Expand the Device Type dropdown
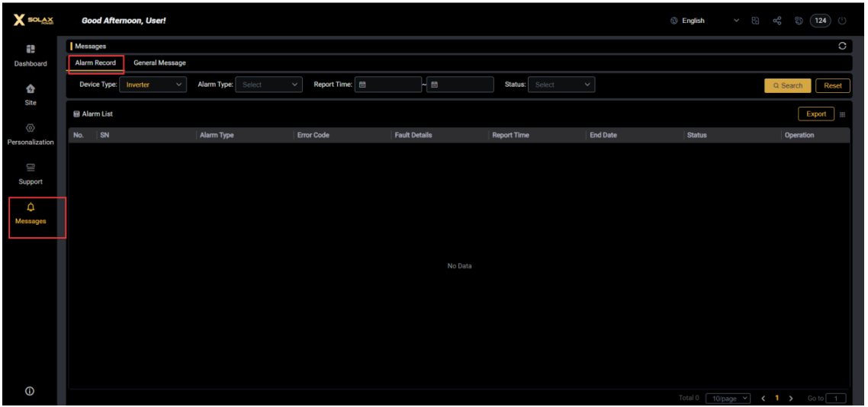 [153, 85]
